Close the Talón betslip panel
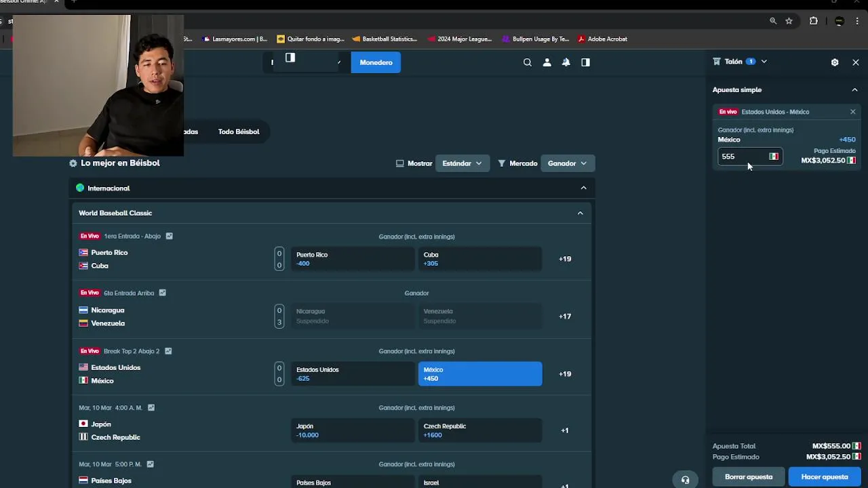Image resolution: width=868 pixels, height=488 pixels. click(856, 62)
